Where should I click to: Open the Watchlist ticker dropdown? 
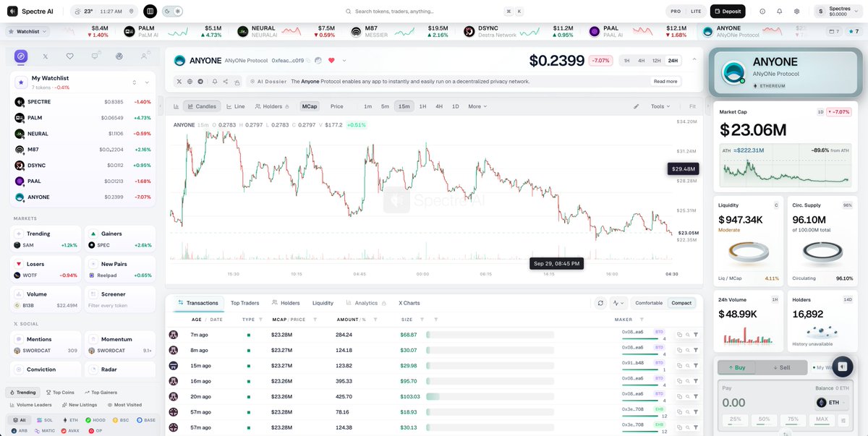pyautogui.click(x=27, y=32)
